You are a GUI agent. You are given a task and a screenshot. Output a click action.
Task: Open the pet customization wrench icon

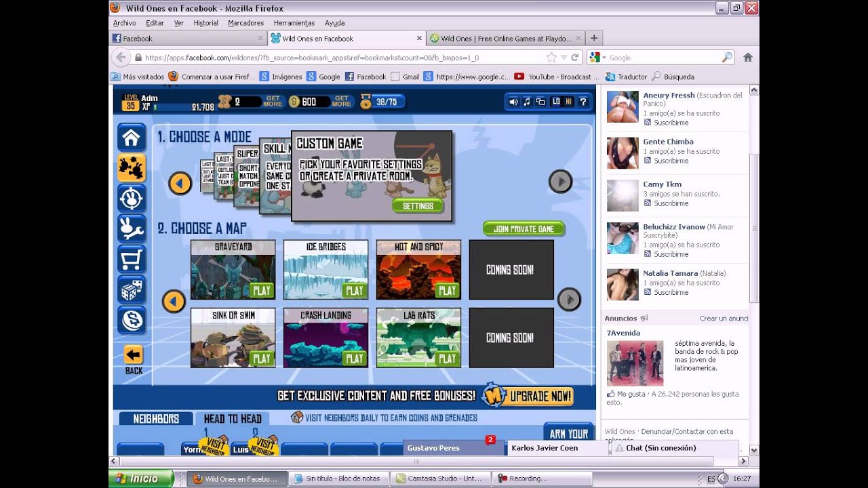(132, 228)
